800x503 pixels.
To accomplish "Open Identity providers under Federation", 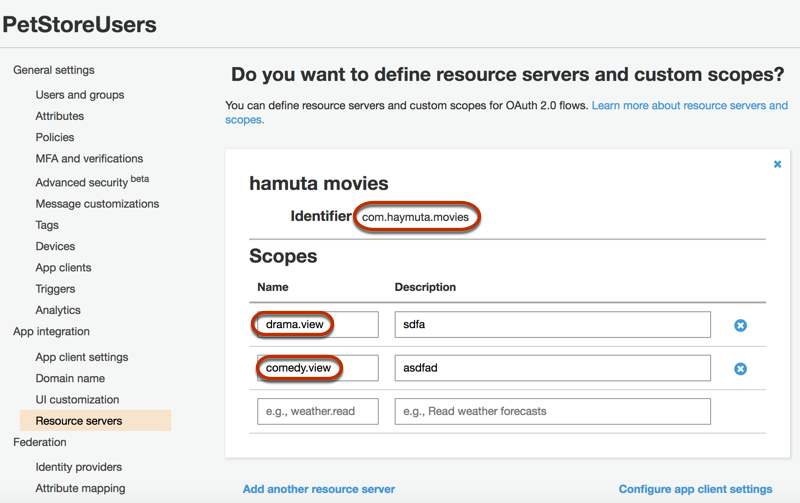I will coord(79,467).
